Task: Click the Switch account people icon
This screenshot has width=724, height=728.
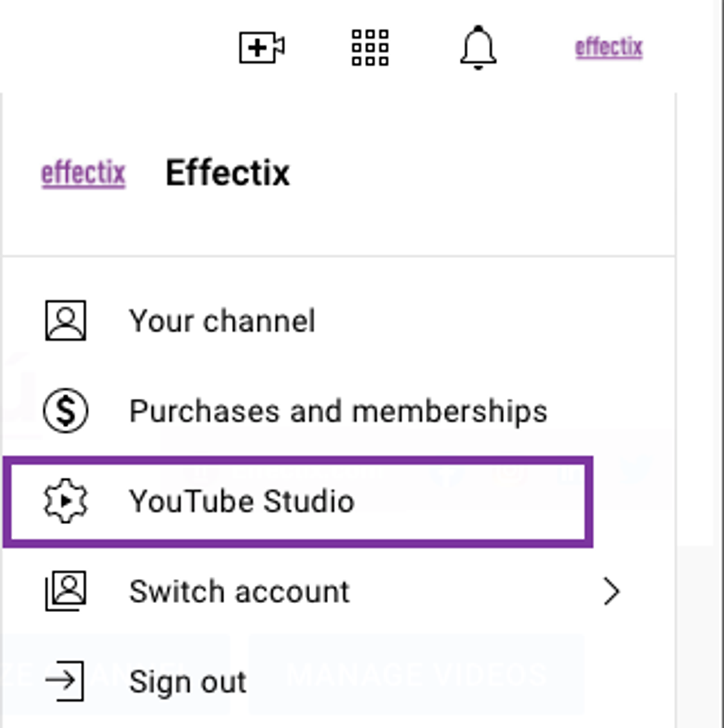Action: 66,591
